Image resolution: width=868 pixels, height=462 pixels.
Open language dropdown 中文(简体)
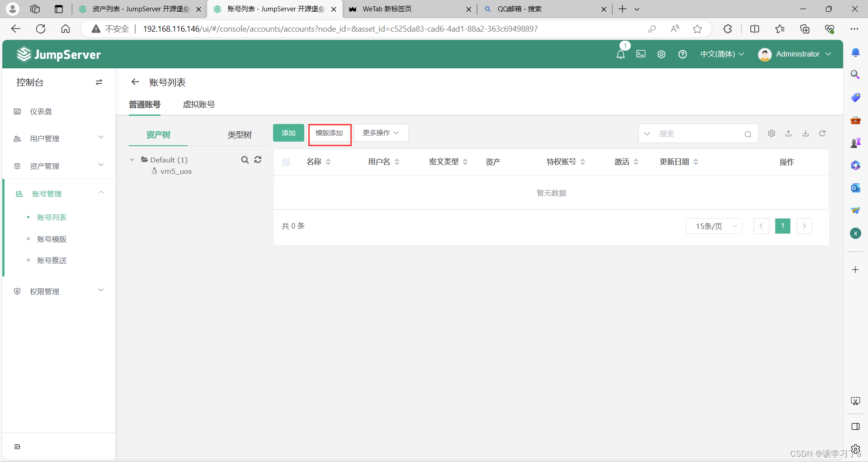(x=722, y=54)
